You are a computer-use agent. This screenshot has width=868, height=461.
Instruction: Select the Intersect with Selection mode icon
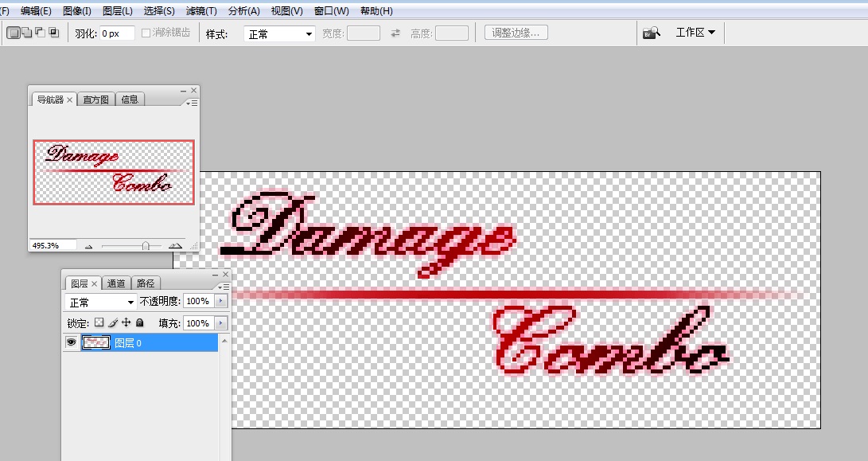53,33
